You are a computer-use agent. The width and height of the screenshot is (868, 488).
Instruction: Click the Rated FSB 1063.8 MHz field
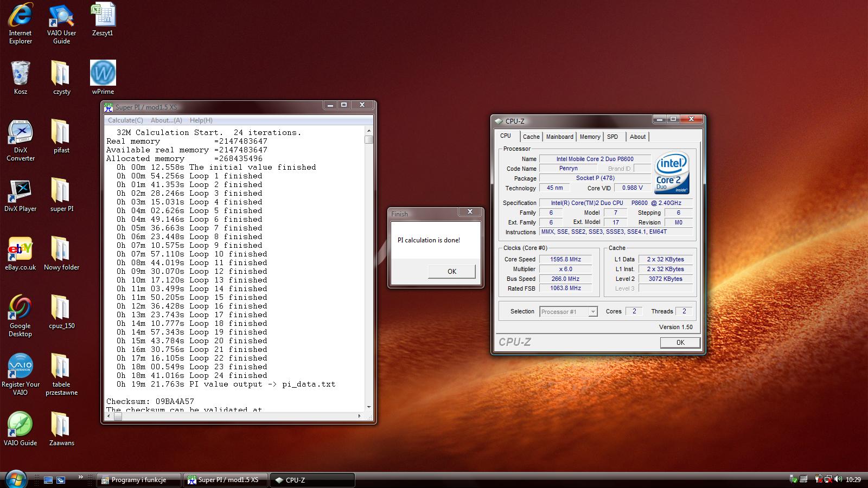pyautogui.click(x=565, y=288)
